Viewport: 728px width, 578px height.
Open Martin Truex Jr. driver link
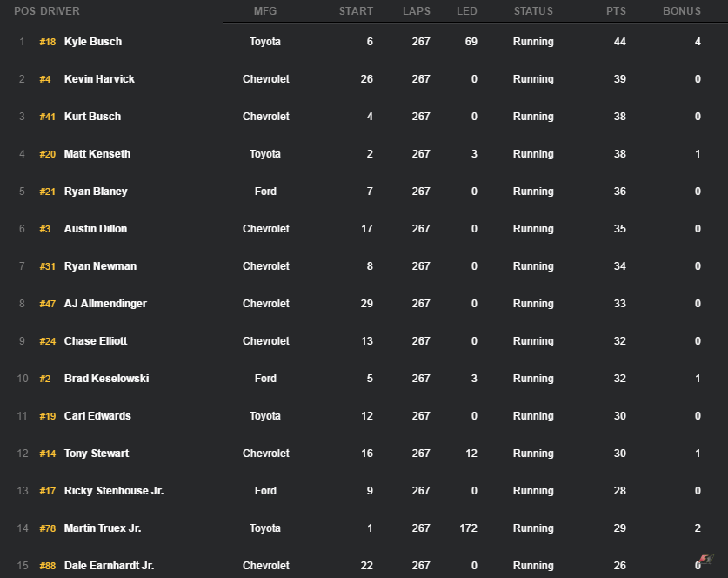pos(103,528)
